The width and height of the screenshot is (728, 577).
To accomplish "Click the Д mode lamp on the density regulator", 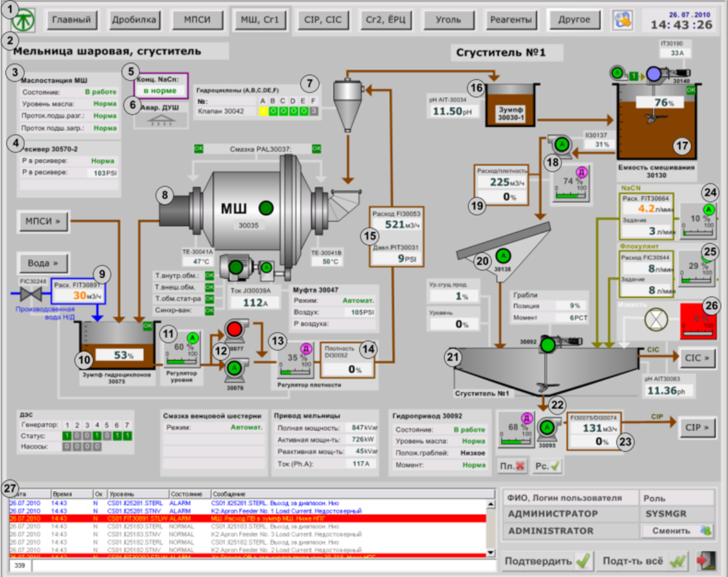I will click(x=306, y=349).
